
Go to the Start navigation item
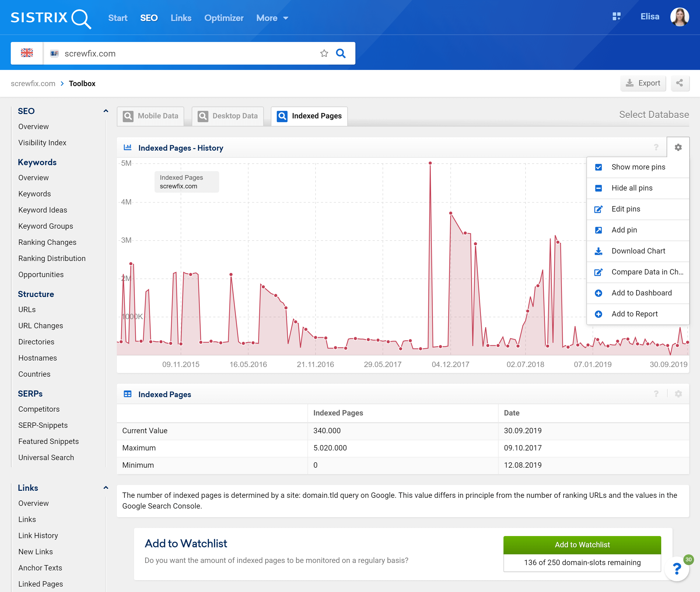pyautogui.click(x=118, y=18)
